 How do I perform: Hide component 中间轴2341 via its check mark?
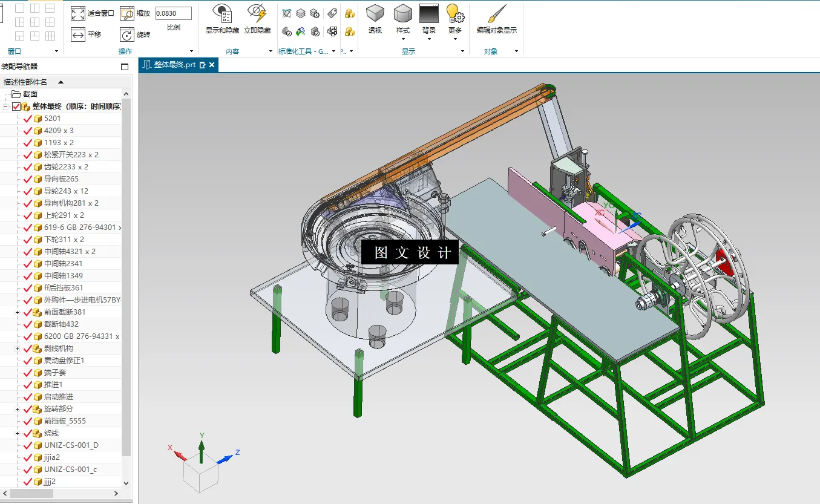point(27,264)
